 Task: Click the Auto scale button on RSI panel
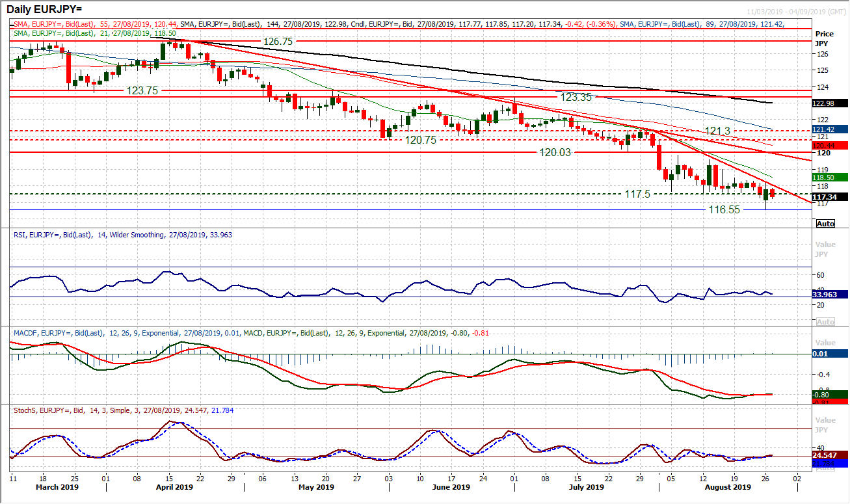(825, 323)
